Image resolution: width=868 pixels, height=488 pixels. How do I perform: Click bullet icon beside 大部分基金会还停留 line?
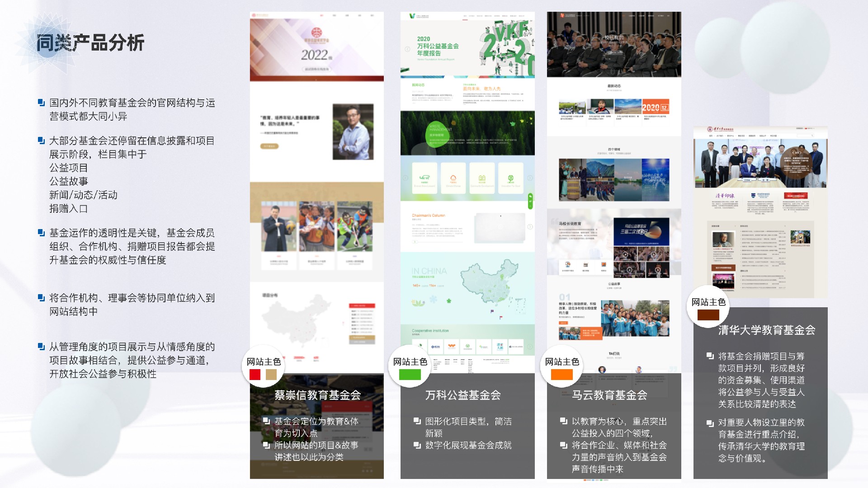click(41, 141)
